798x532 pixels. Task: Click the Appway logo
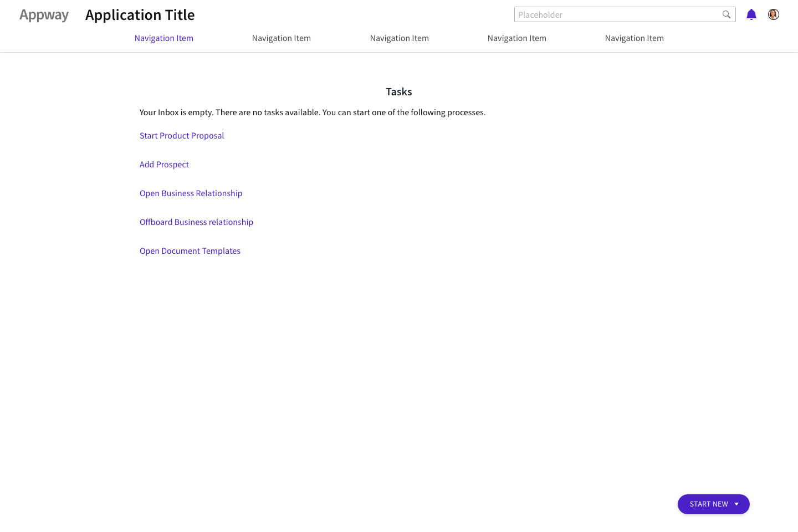tap(44, 15)
